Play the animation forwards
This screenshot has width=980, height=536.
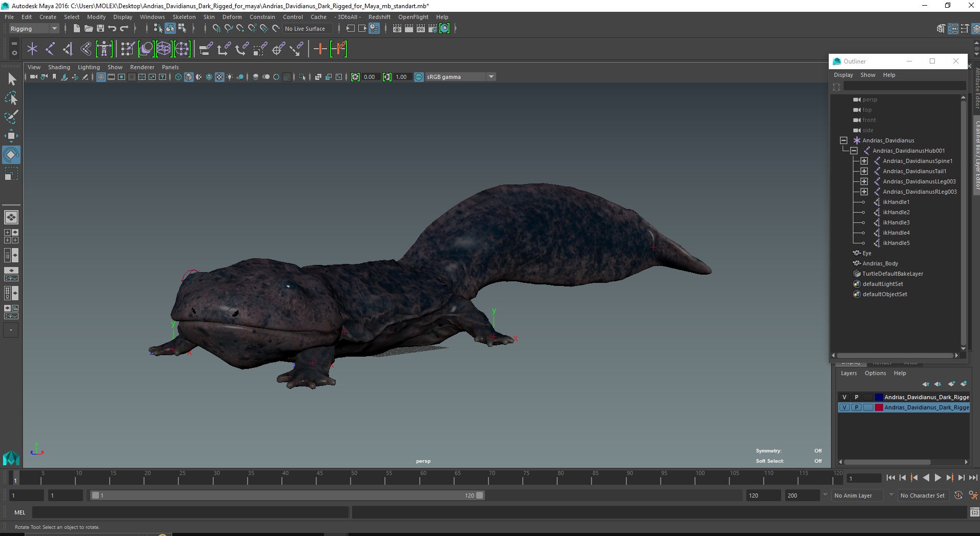pyautogui.click(x=937, y=478)
